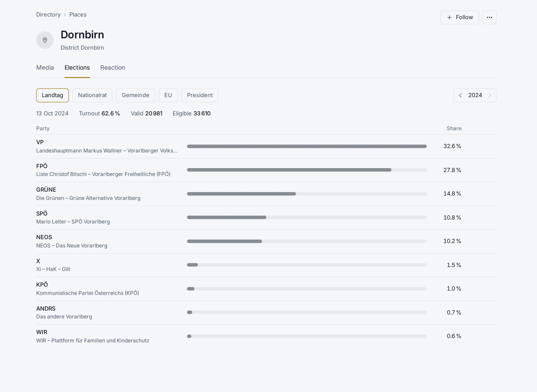
Task: Select the EU election filter
Action: tap(168, 95)
